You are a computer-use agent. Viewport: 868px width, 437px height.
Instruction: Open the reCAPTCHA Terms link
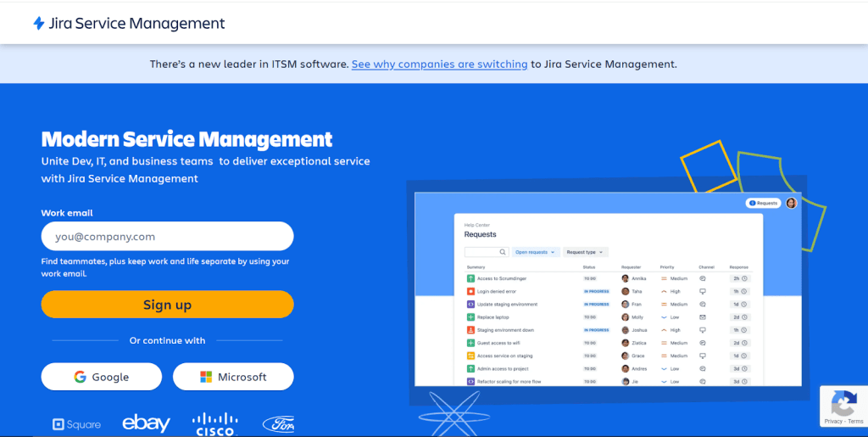tap(855, 422)
